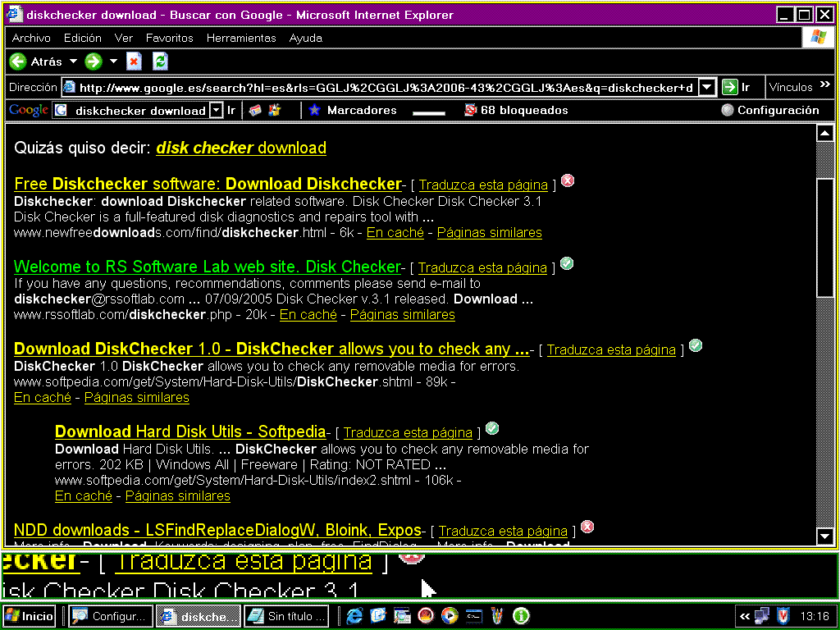Open the Archivo menu
The height and width of the screenshot is (630, 840).
pyautogui.click(x=31, y=38)
